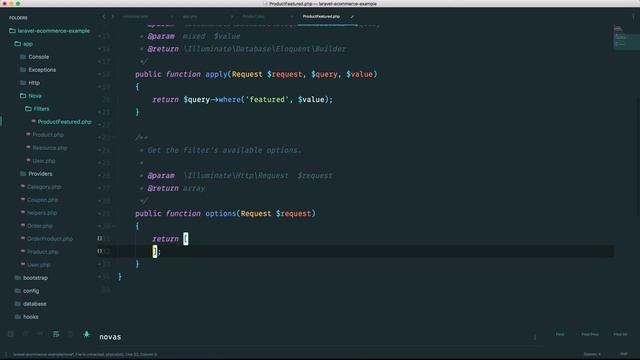
Task: Open Category.php in the sidebar
Action: click(x=44, y=187)
